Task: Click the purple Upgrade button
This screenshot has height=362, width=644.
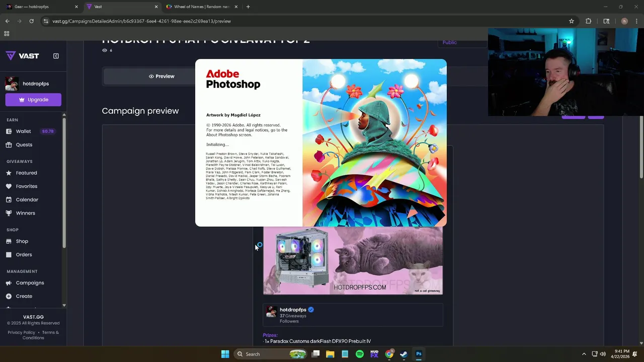Action: [33, 100]
